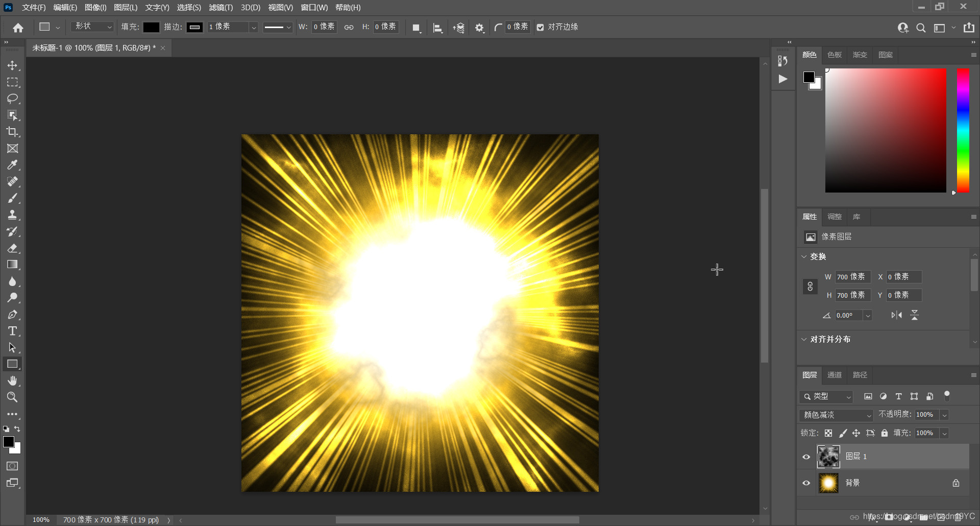
Task: Toggle Align Edges checkbox
Action: click(x=540, y=27)
